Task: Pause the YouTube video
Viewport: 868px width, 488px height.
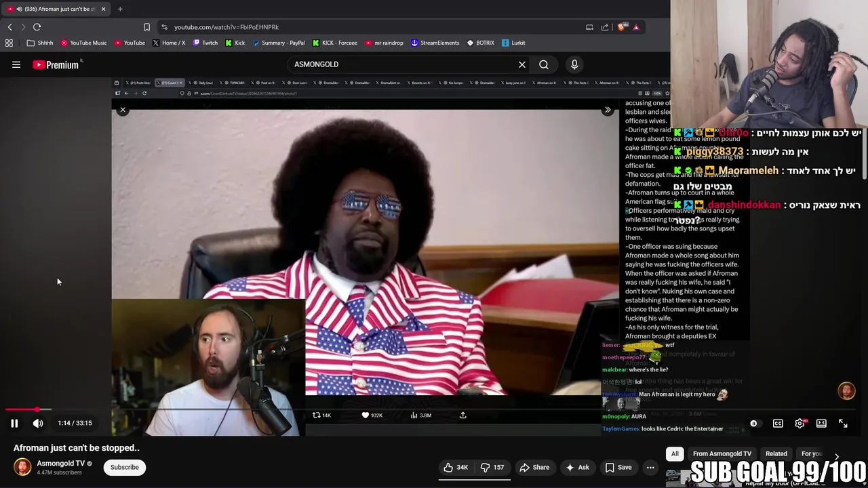Action: pos(14,423)
